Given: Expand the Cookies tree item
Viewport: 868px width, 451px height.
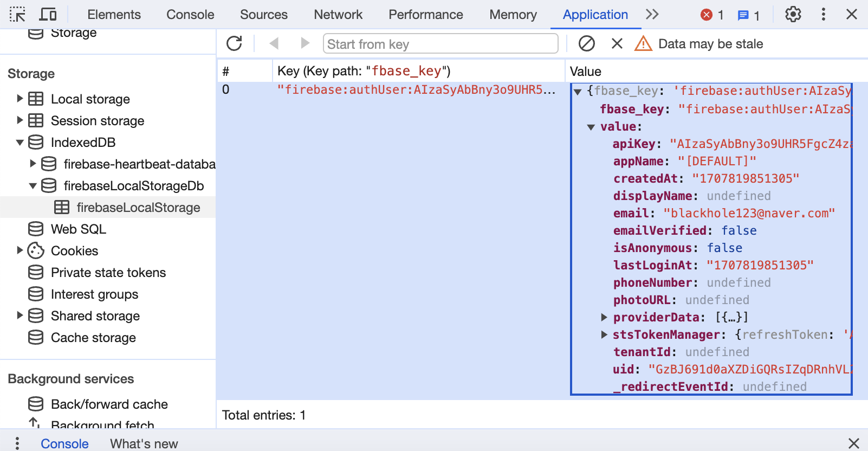Looking at the screenshot, I should (20, 250).
